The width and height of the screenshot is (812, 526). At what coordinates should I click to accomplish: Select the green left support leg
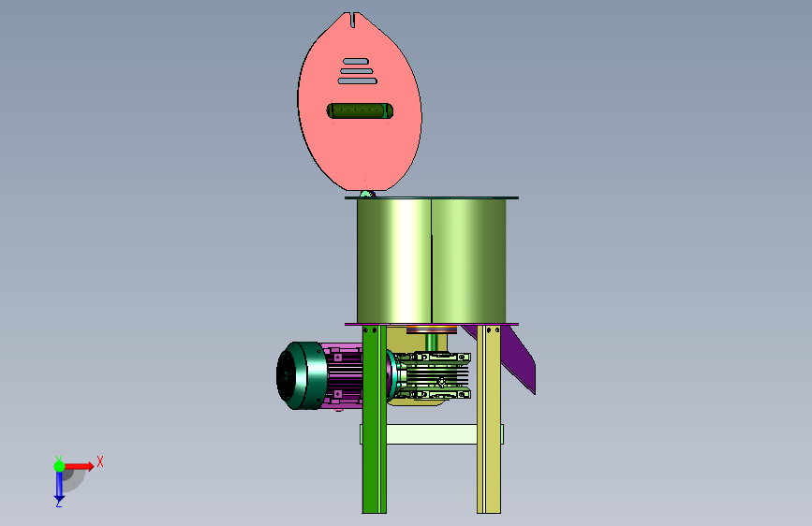click(375, 419)
